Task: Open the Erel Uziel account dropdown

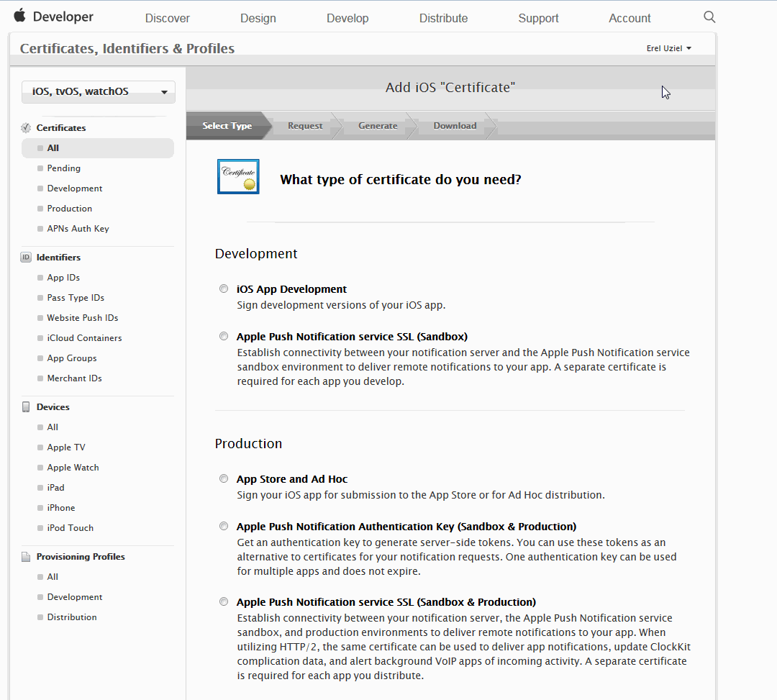Action: (668, 48)
